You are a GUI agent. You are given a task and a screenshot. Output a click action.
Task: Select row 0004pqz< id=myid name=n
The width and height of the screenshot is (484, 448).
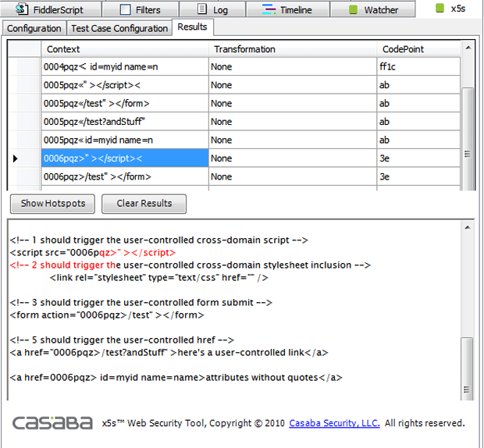coord(125,67)
